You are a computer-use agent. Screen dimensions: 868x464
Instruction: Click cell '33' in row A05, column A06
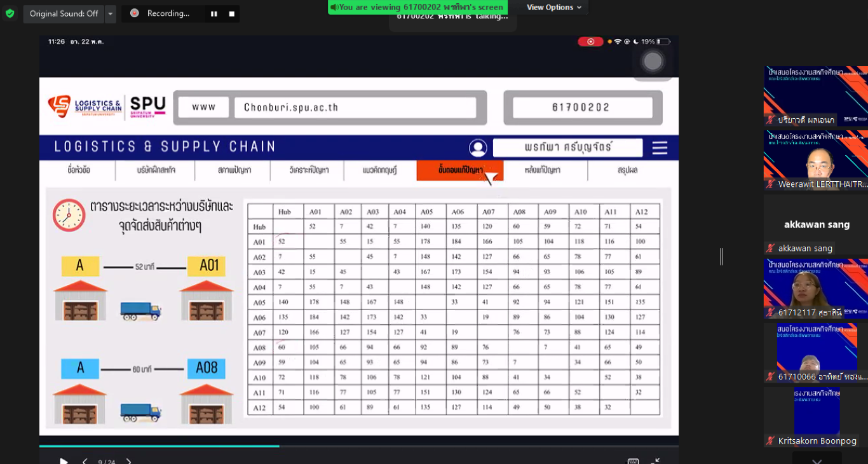click(454, 302)
